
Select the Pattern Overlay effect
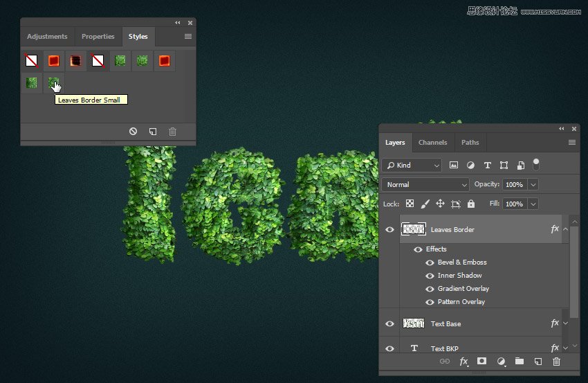coord(461,302)
